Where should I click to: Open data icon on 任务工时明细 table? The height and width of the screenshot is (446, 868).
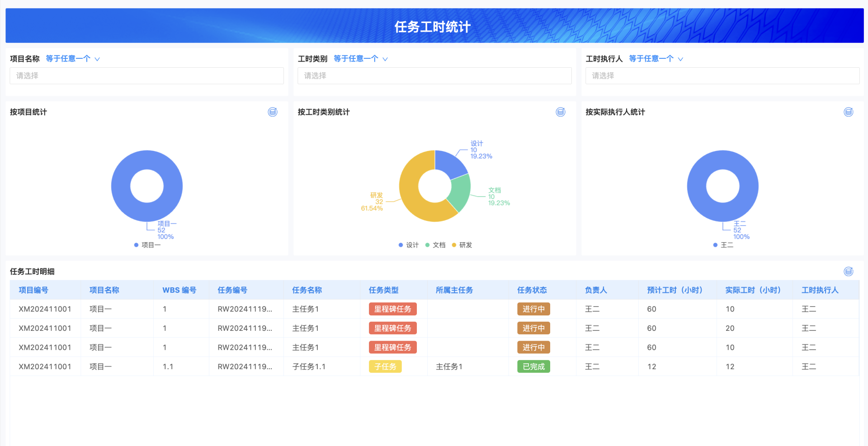pyautogui.click(x=849, y=271)
